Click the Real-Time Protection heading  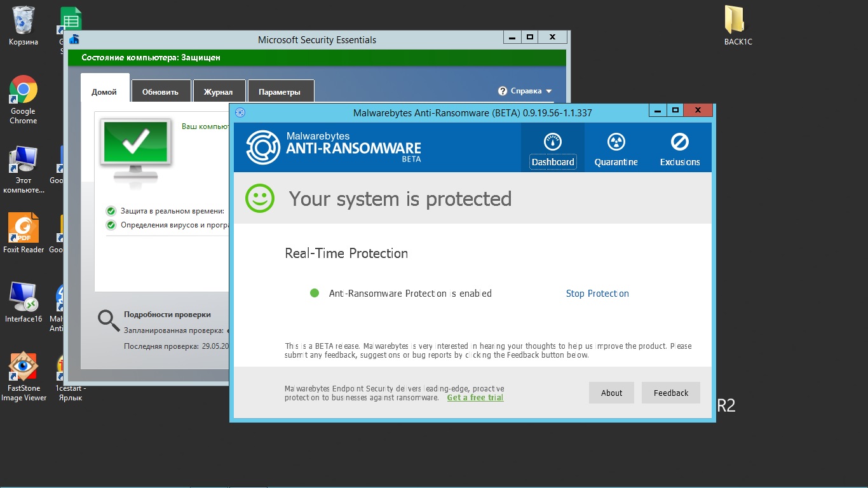click(346, 253)
